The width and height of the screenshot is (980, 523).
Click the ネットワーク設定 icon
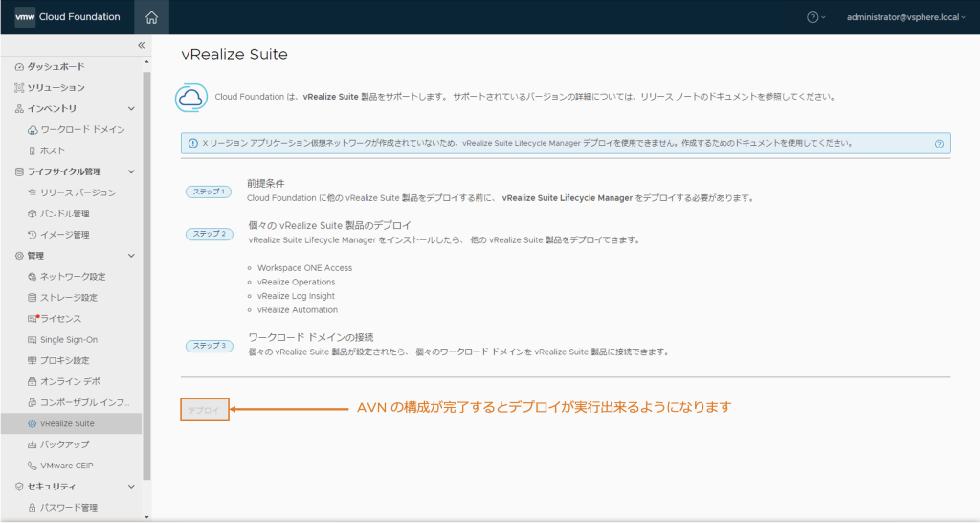[33, 277]
